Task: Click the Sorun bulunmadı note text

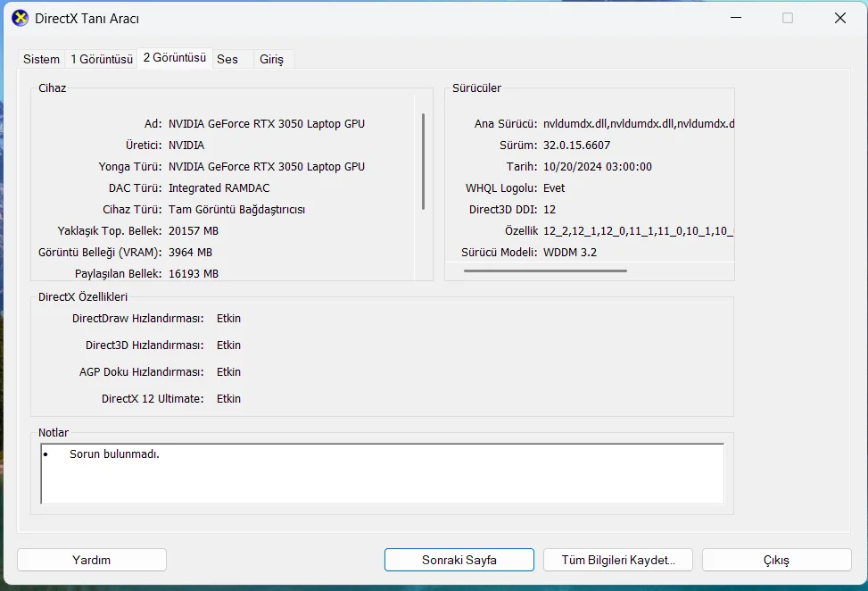Action: pyautogui.click(x=114, y=454)
